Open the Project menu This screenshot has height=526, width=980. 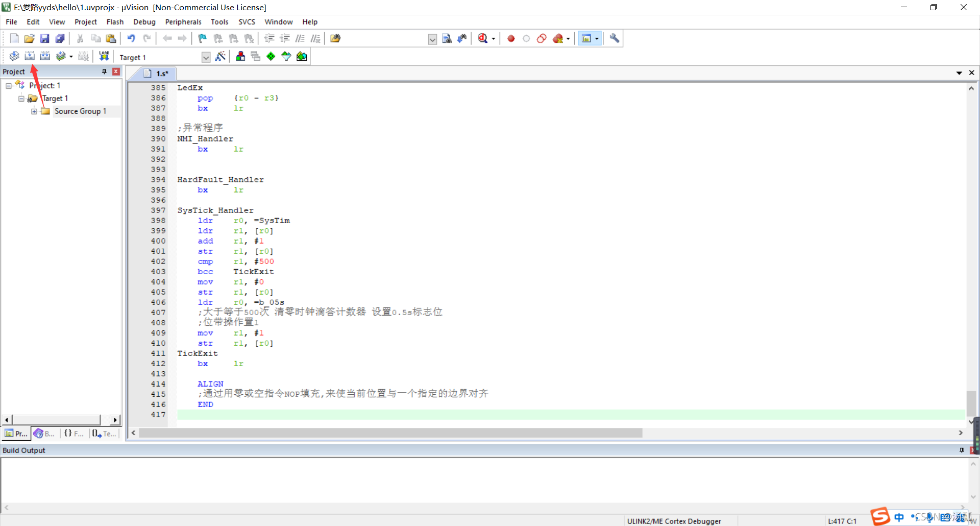(86, 22)
